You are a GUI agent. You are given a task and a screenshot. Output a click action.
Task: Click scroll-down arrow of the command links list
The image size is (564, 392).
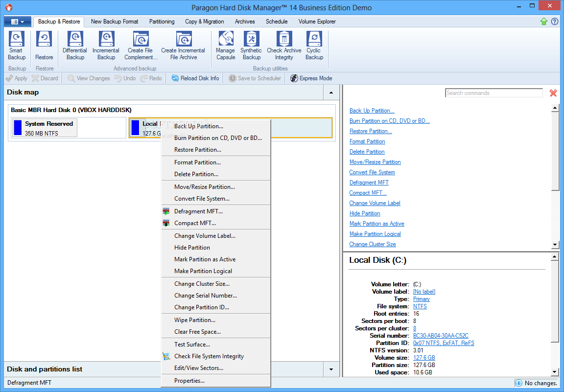click(555, 245)
